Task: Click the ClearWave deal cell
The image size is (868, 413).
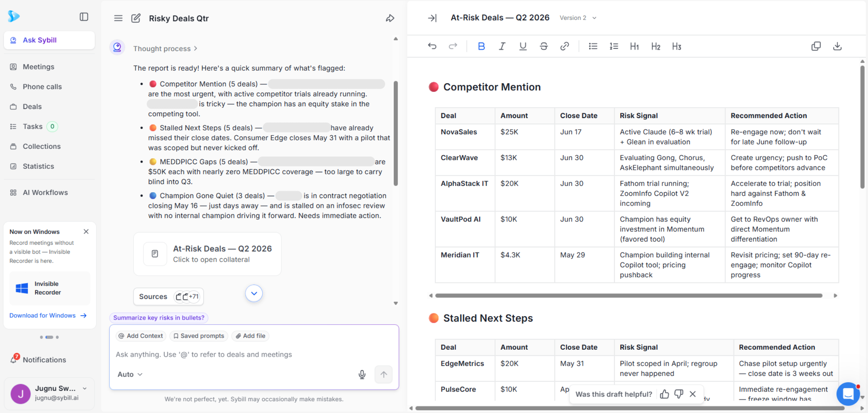Action: click(x=465, y=163)
